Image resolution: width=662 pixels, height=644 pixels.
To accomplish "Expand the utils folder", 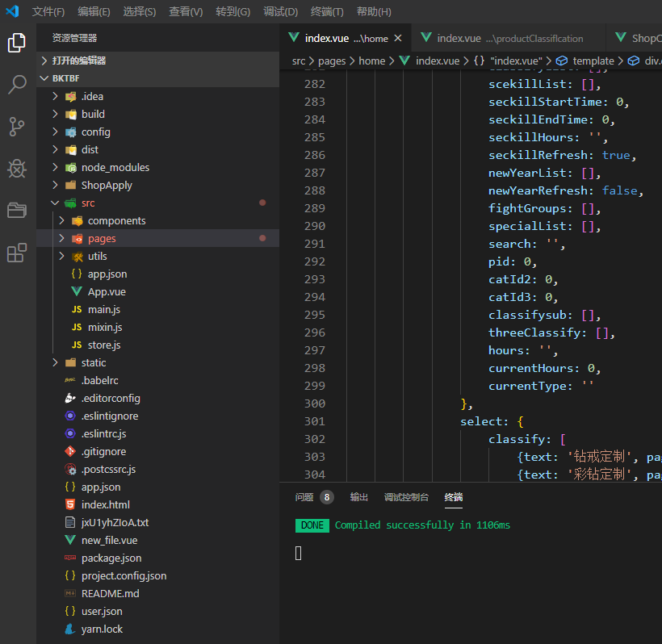I will tap(61, 256).
